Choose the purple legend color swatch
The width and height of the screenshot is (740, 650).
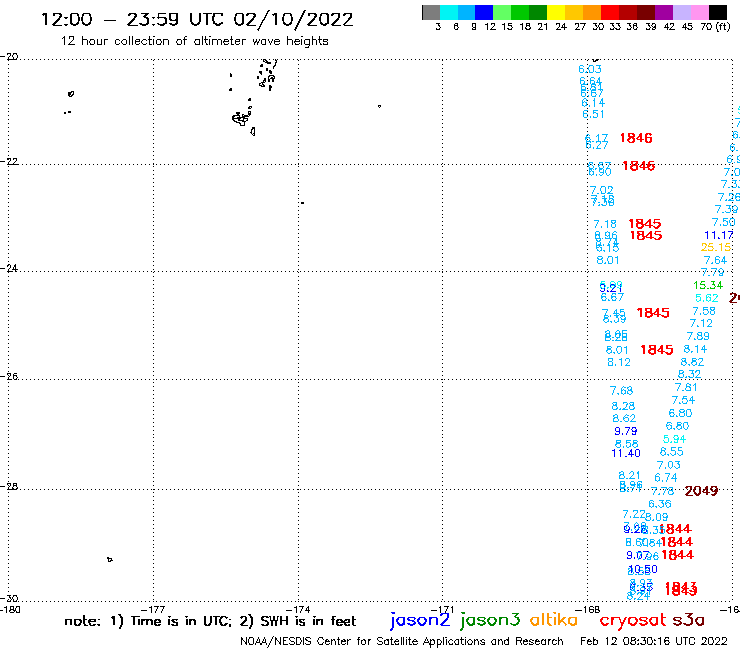(664, 12)
